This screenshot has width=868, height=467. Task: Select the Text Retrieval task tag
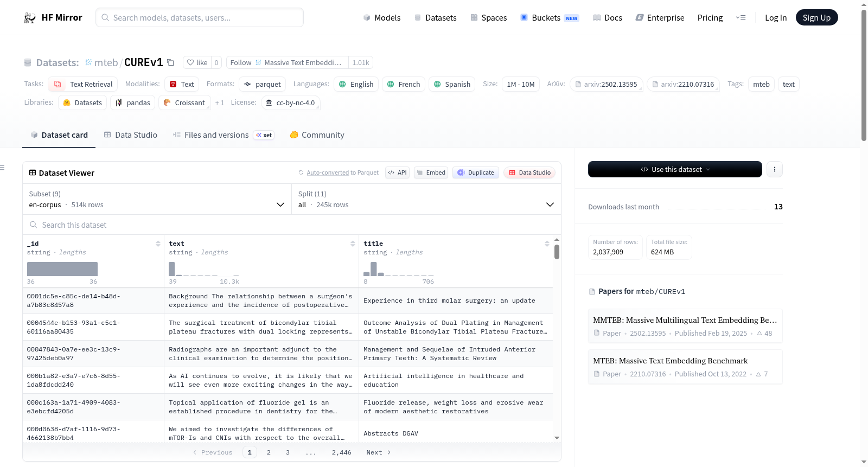point(83,84)
